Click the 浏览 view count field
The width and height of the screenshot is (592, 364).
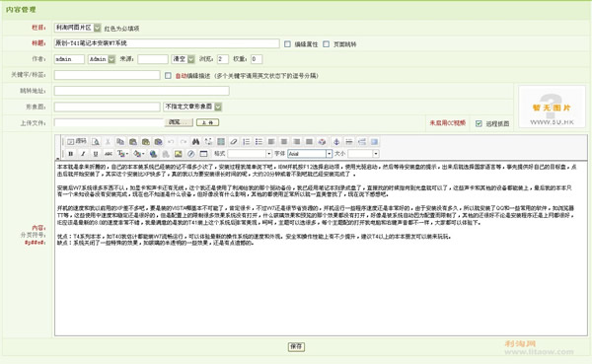(x=223, y=59)
